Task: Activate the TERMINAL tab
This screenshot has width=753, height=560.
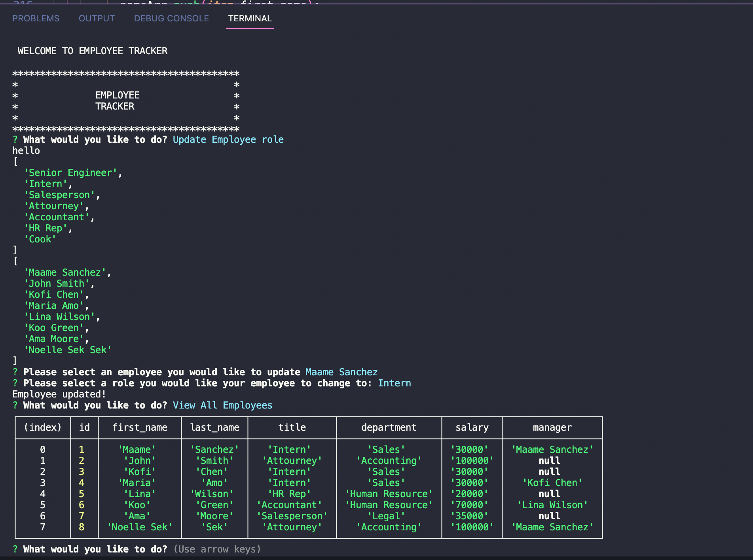Action: tap(250, 19)
